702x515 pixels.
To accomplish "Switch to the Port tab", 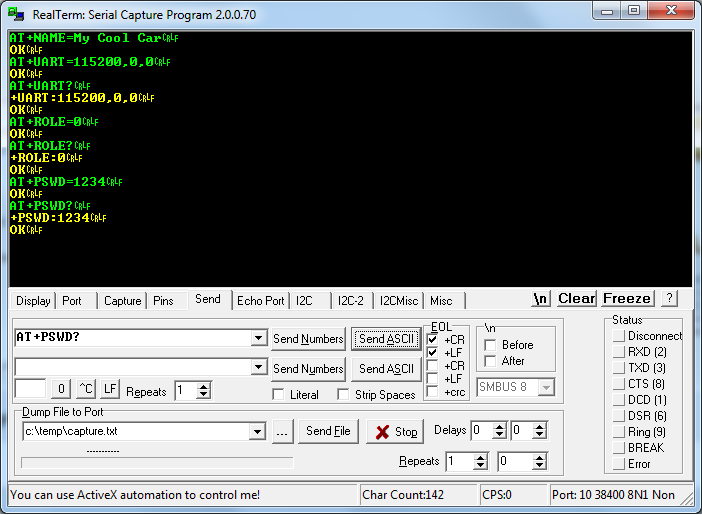I will click(72, 300).
